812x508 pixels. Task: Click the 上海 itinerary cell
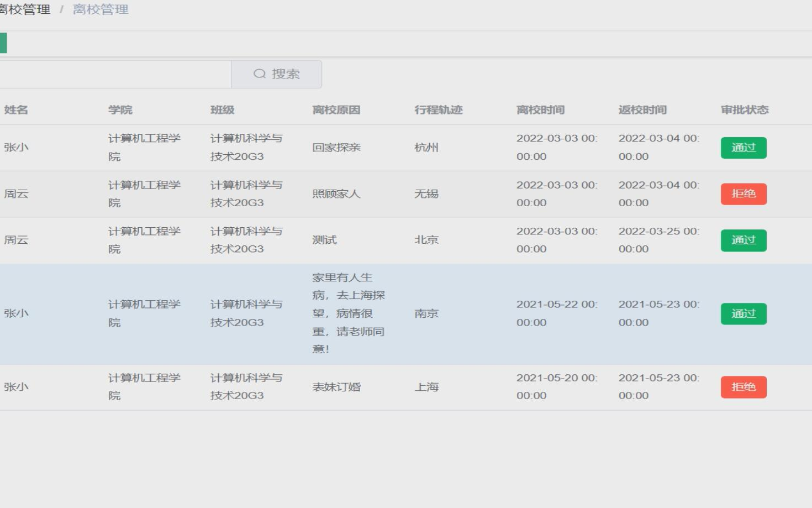click(x=426, y=387)
